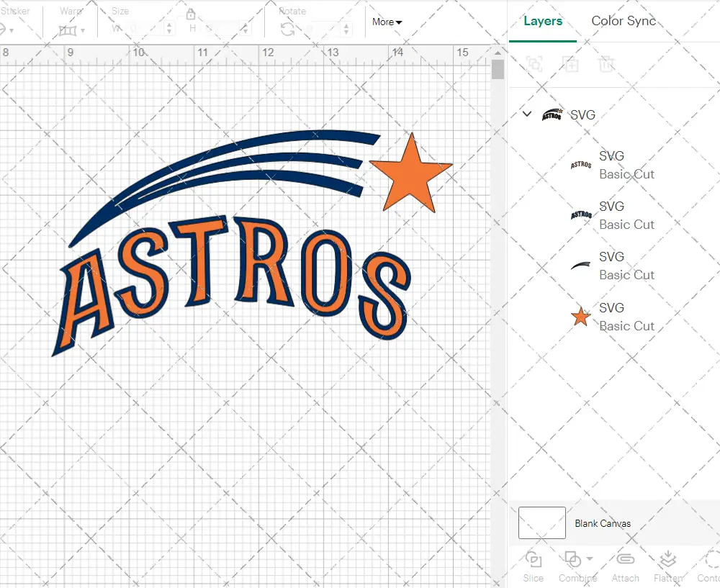
Task: Click the Rotate value stepper
Action: tap(346, 30)
